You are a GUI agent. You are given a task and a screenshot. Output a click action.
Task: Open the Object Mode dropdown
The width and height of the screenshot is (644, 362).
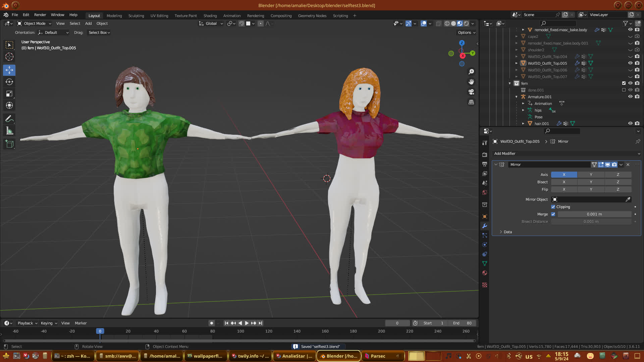tap(34, 23)
